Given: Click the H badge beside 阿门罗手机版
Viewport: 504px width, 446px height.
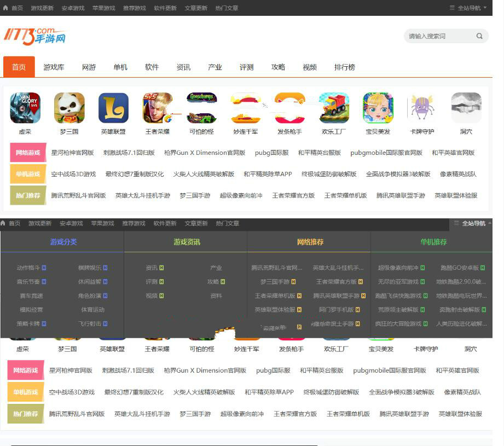Looking at the screenshot, I should (x=358, y=310).
